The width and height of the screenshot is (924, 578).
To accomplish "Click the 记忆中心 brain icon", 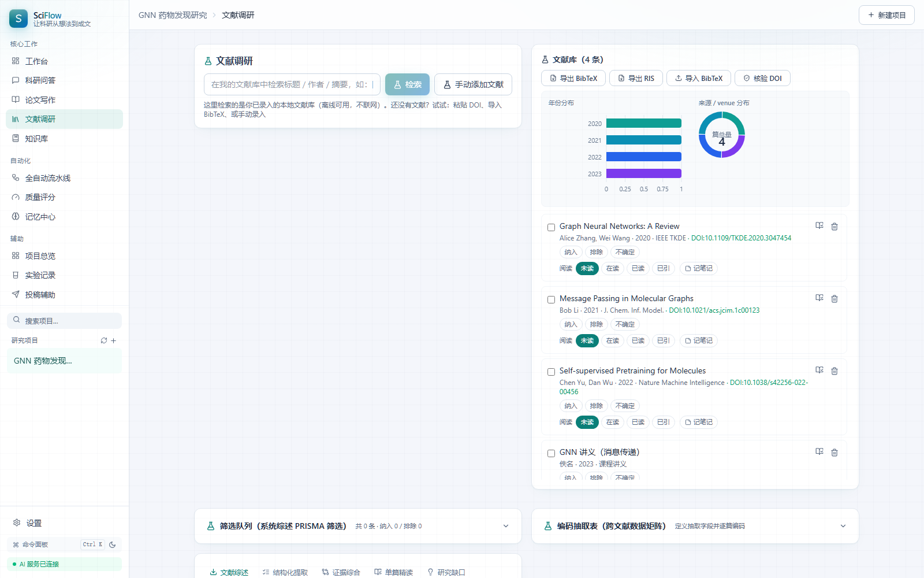I will [x=16, y=217].
